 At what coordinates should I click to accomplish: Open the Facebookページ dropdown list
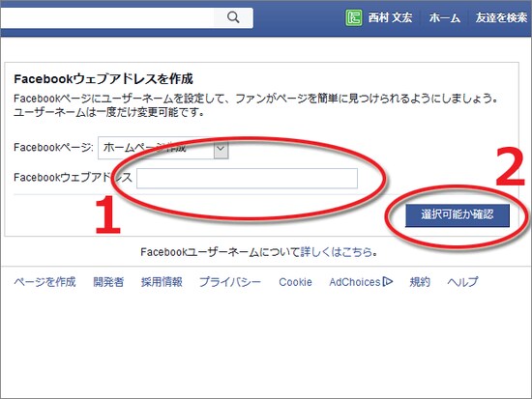point(163,148)
